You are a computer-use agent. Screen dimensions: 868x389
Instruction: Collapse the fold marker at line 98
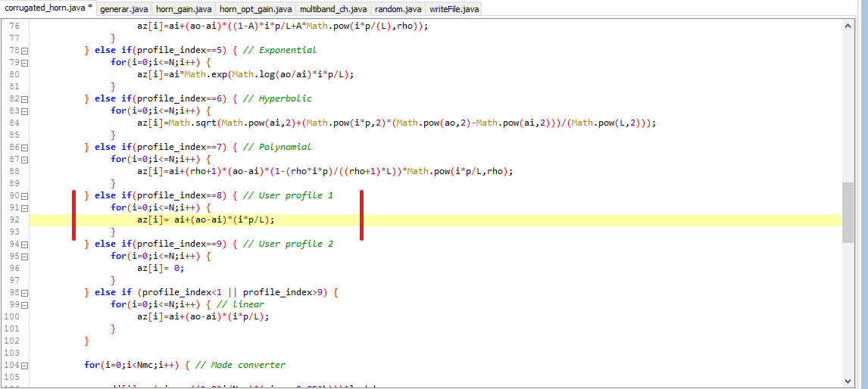pyautogui.click(x=24, y=293)
